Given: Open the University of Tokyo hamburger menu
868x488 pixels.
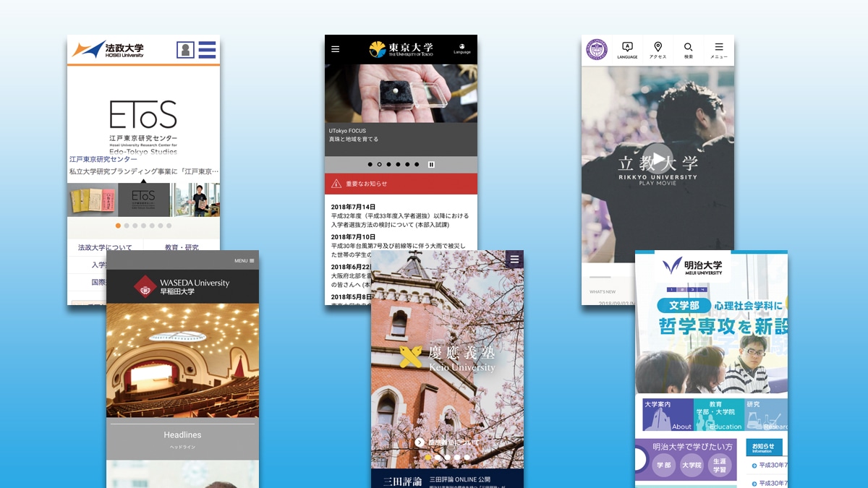Looking at the screenshot, I should coord(335,49).
